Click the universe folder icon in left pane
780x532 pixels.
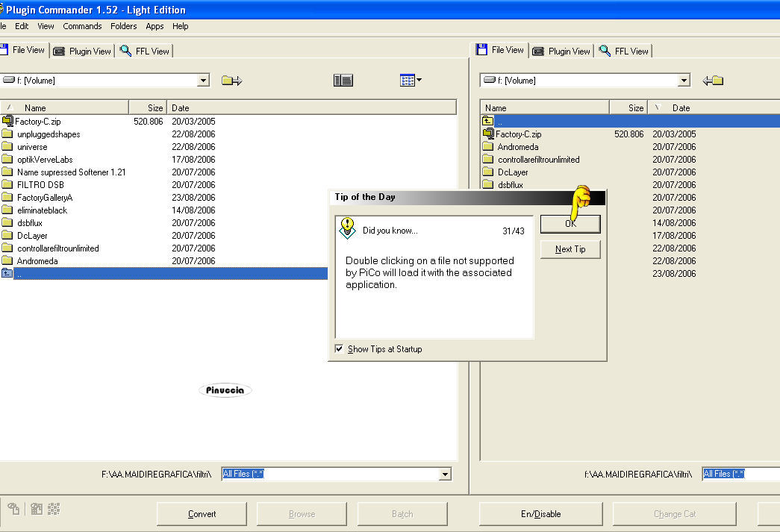tap(7, 146)
